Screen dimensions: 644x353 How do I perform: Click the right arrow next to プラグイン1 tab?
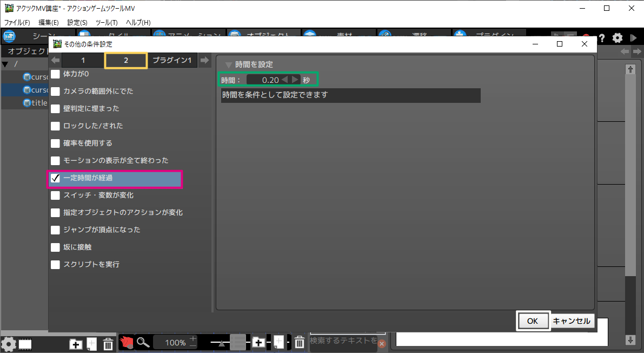tap(204, 61)
